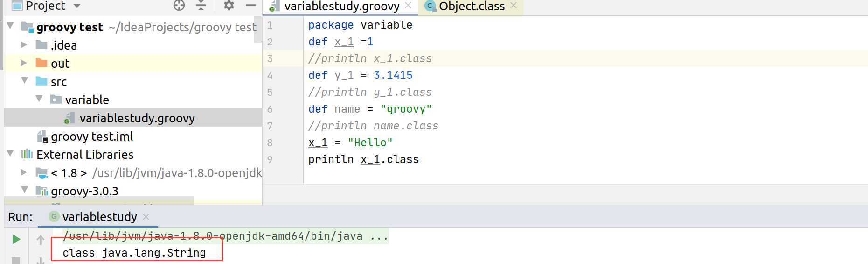Viewport: 868px width, 264px height.
Task: Open the Project view dropdown
Action: click(x=77, y=6)
